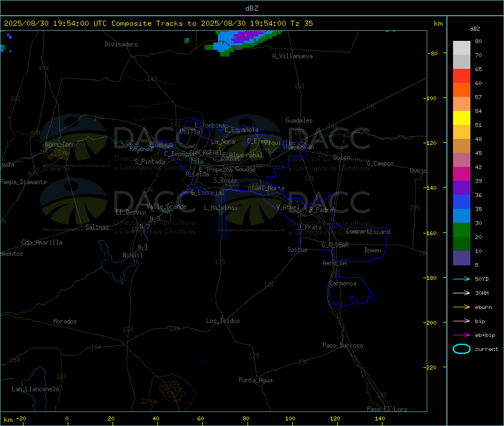Click the J_Prats map label
The height and width of the screenshot is (426, 504).
310,227
